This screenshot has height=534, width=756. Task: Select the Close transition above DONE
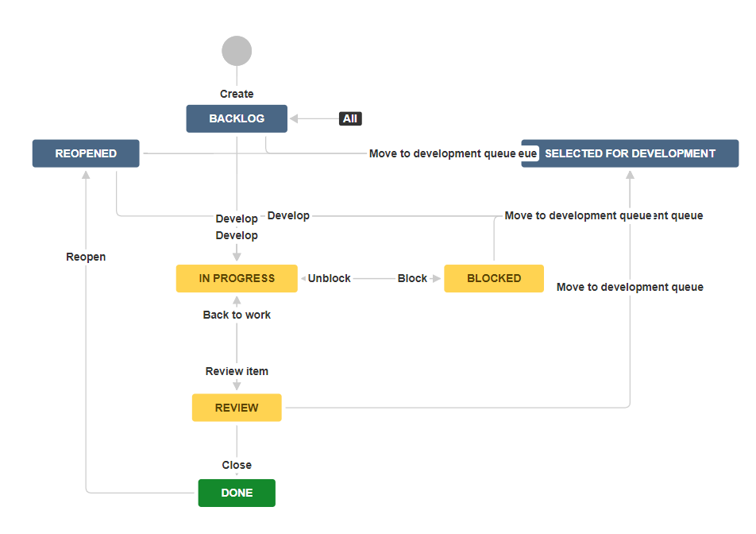(x=237, y=465)
